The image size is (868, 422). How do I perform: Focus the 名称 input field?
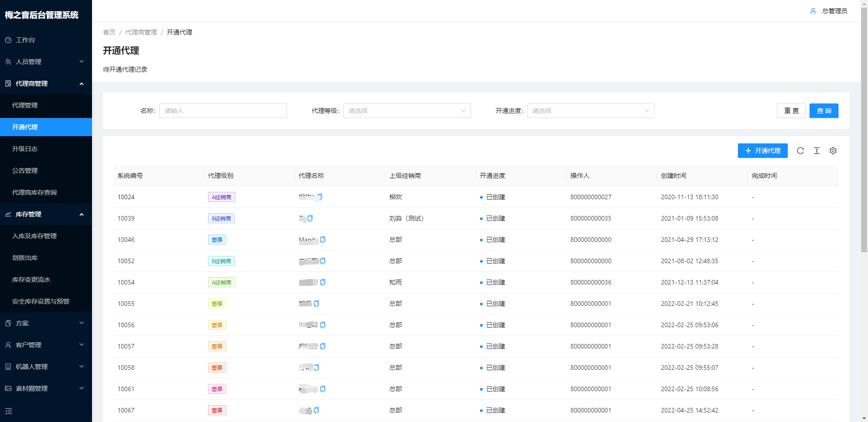223,111
